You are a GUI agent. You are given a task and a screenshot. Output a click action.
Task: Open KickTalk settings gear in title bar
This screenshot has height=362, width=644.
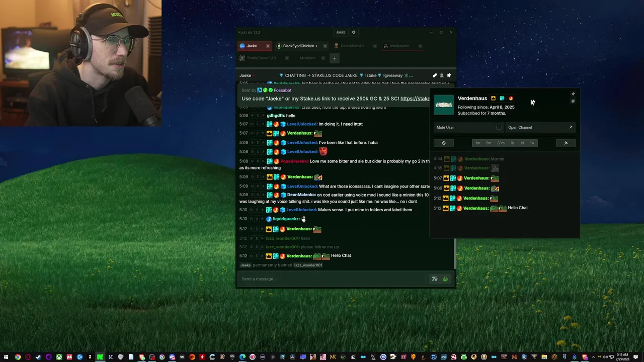point(354,32)
